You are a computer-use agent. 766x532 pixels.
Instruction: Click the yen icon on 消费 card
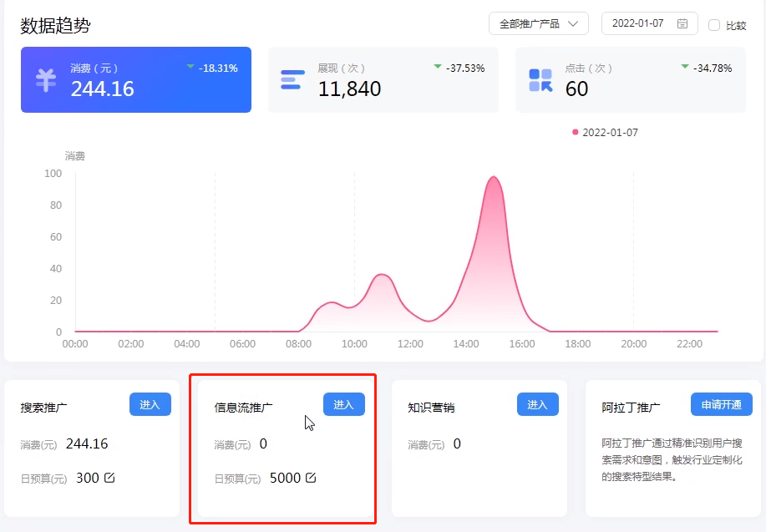[46, 81]
